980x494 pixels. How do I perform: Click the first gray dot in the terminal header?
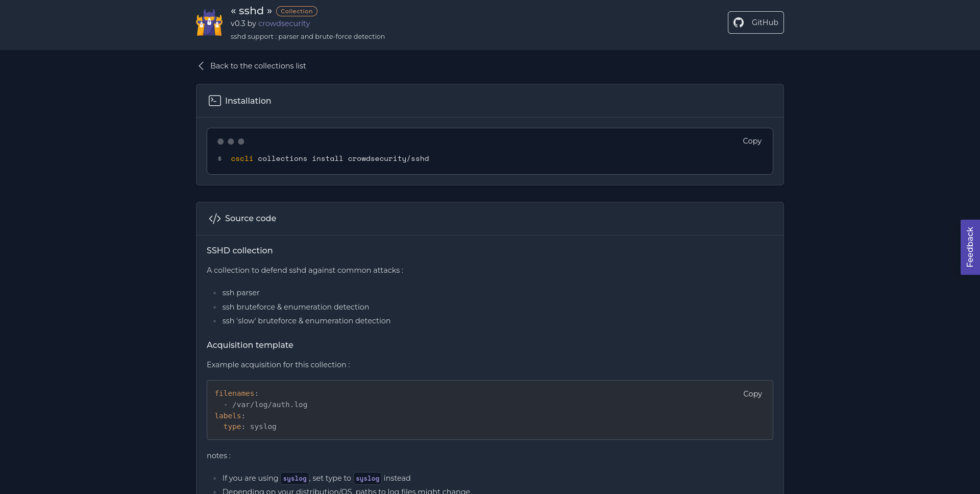[220, 142]
